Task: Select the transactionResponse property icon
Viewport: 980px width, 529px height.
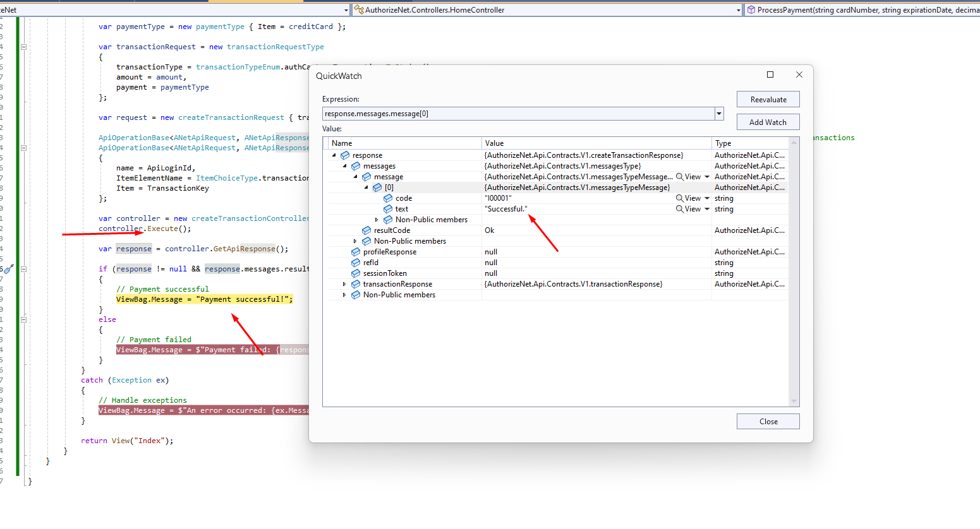Action: [356, 284]
